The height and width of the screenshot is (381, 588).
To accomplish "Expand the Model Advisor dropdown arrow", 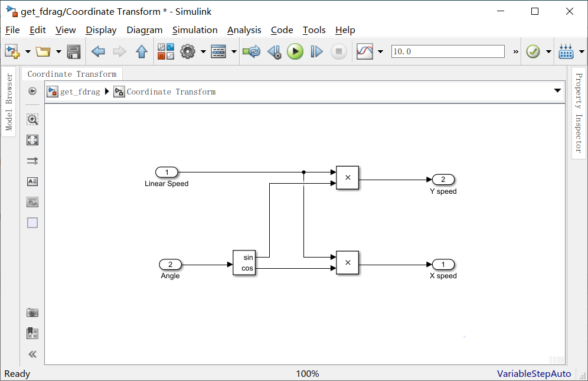I will 547,51.
